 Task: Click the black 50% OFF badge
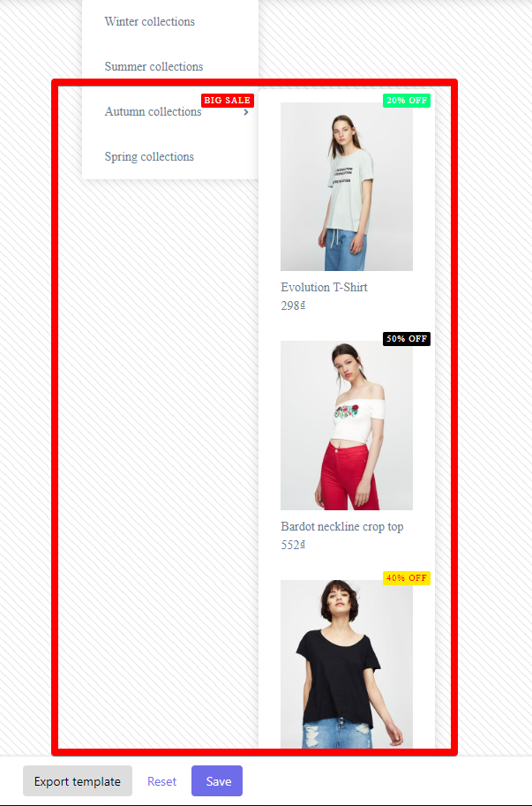tap(407, 339)
